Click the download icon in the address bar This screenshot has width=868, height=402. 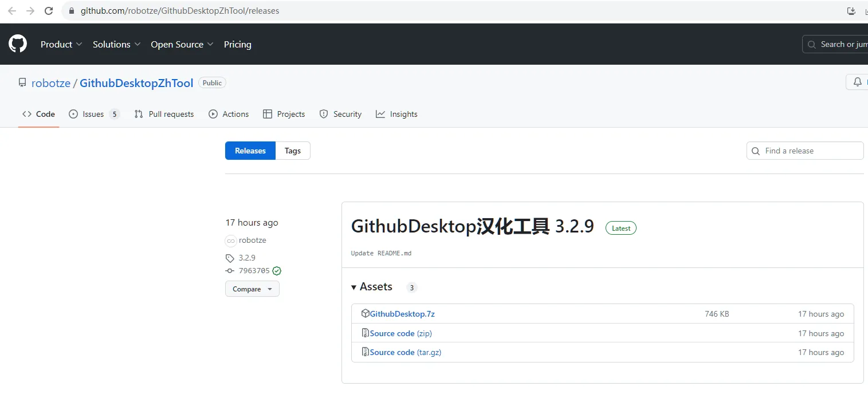pos(851,11)
